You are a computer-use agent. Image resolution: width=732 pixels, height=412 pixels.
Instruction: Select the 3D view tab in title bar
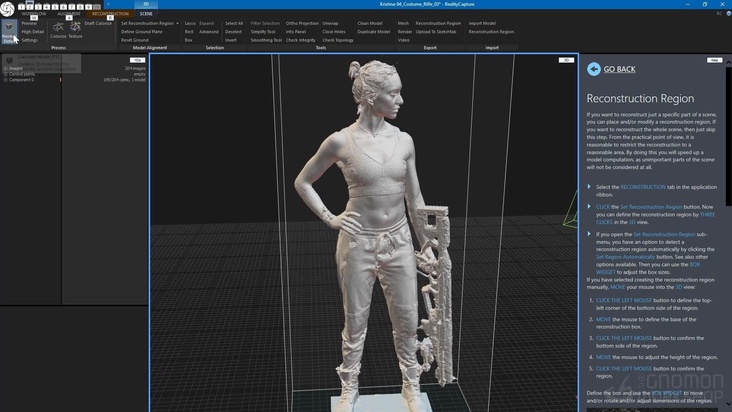pos(146,4)
